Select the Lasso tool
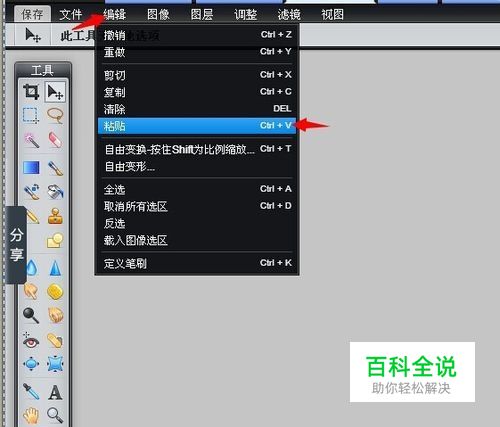This screenshot has width=500, height=427. tap(55, 115)
